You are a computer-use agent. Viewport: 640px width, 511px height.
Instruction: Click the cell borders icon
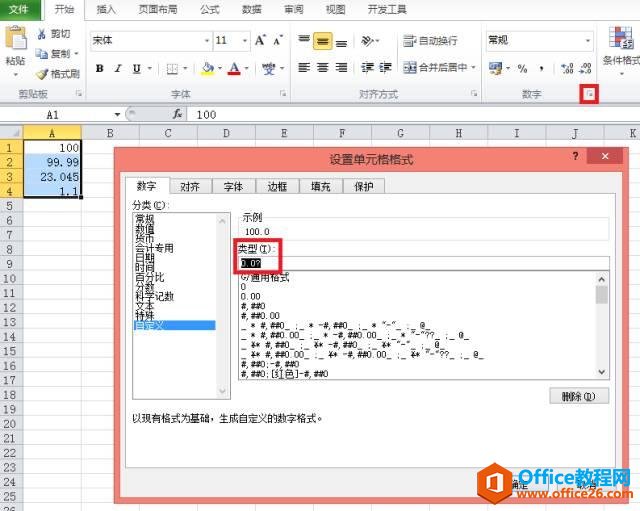point(172,69)
